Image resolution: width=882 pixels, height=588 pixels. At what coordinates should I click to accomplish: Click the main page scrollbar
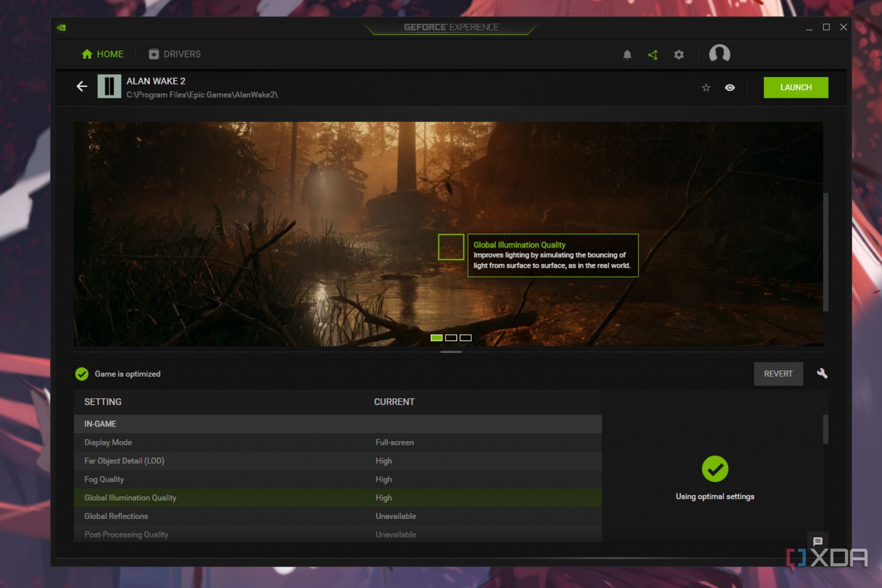825,252
